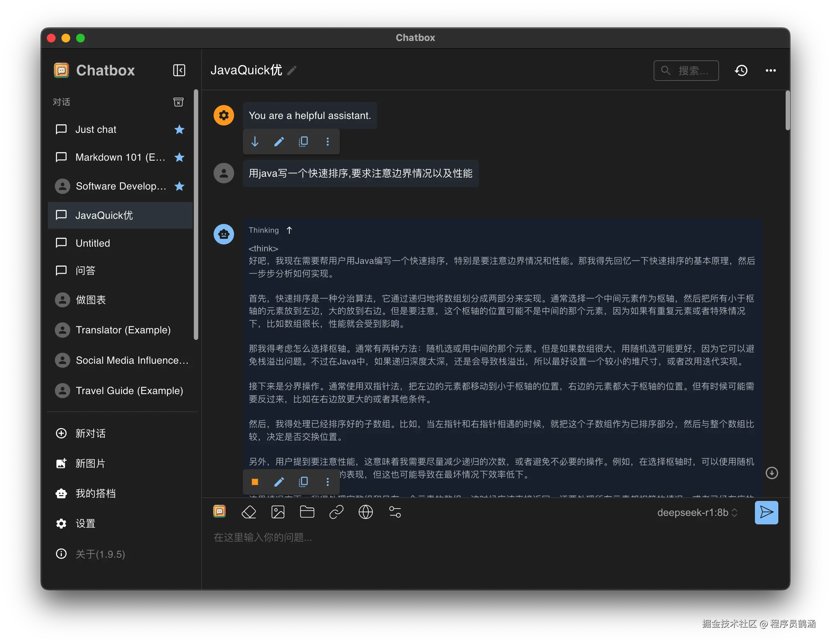Toggle web browsing globe icon
The height and width of the screenshot is (644, 831).
(x=366, y=512)
